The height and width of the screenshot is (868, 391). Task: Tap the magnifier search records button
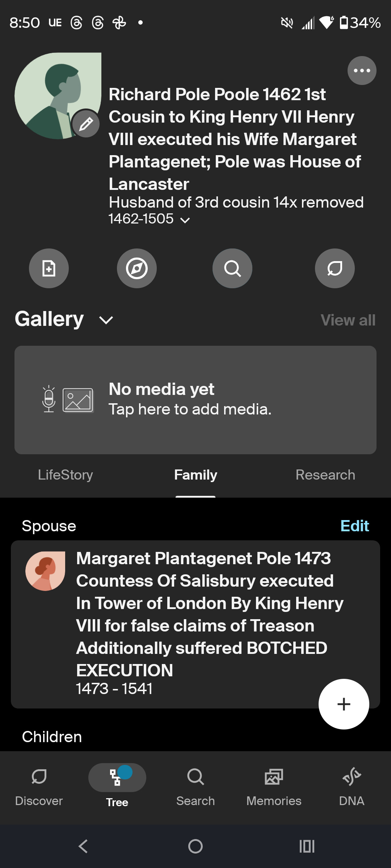point(232,268)
